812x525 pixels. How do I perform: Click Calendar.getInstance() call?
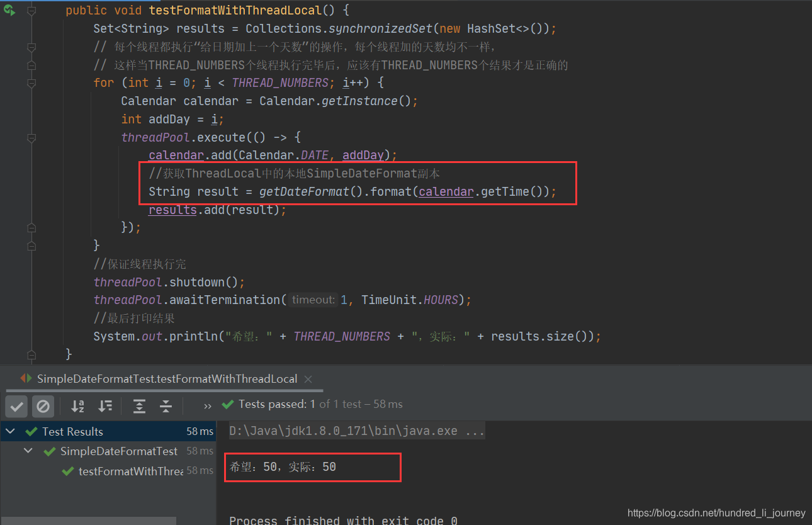pos(336,101)
